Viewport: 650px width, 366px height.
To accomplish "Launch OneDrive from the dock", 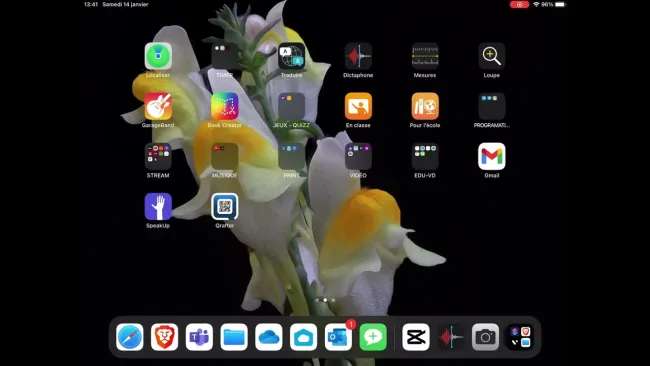I will click(x=269, y=337).
